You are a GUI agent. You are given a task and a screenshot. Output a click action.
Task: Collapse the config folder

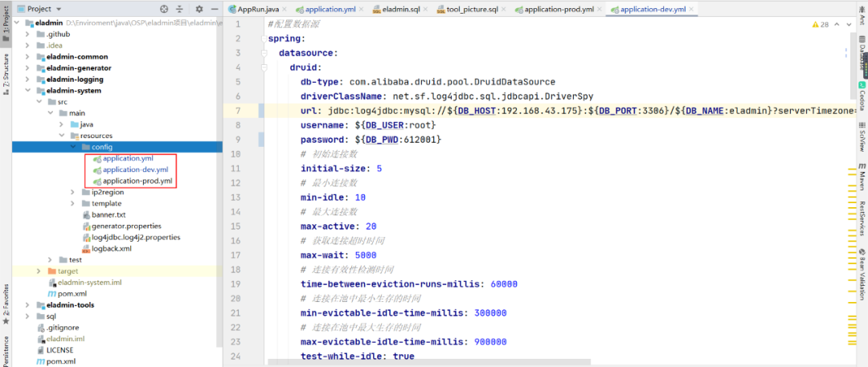click(72, 147)
